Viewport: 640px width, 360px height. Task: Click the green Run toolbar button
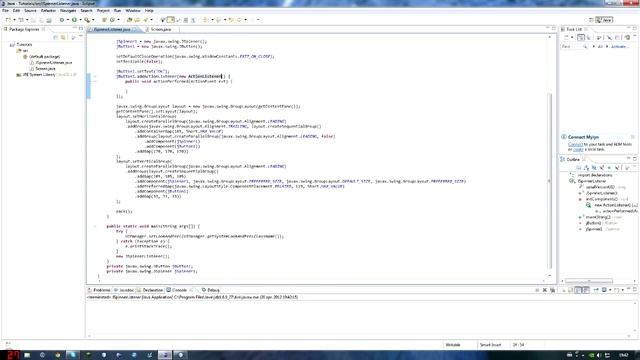pos(74,20)
